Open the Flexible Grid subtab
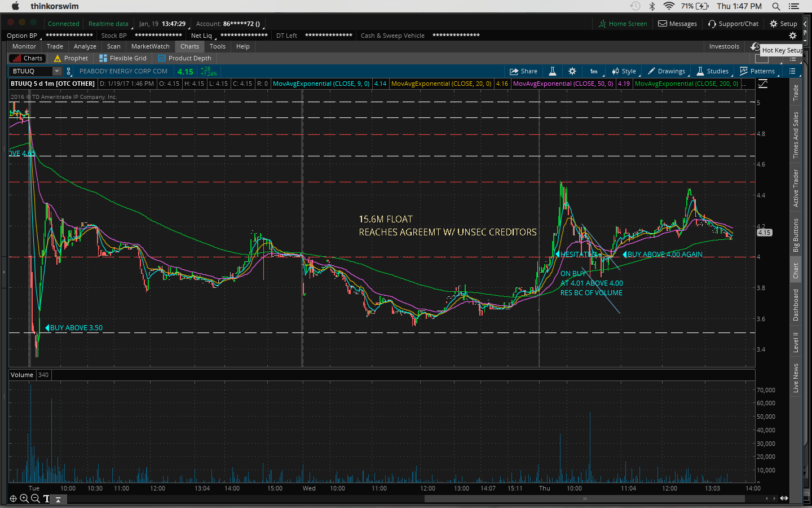 123,58
